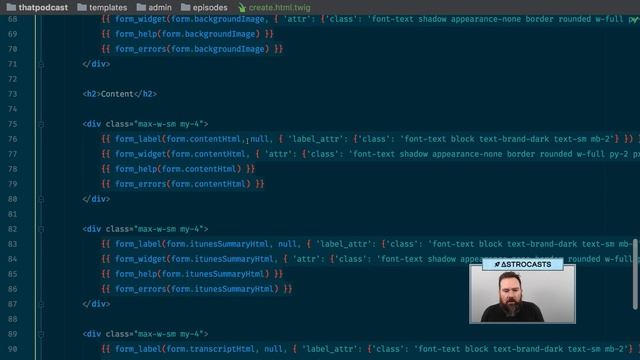Click the Twig file icon beside create.html.twig
The width and height of the screenshot is (640, 360).
[242, 7]
